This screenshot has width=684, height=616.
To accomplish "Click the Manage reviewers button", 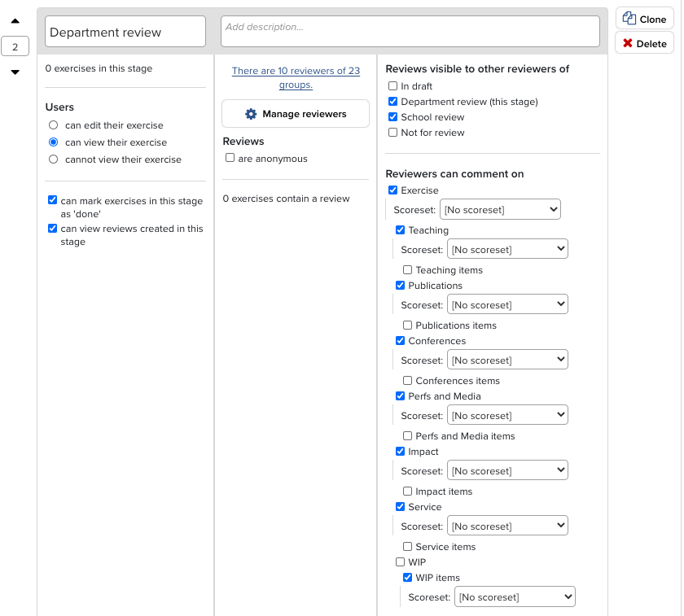I will click(x=296, y=114).
